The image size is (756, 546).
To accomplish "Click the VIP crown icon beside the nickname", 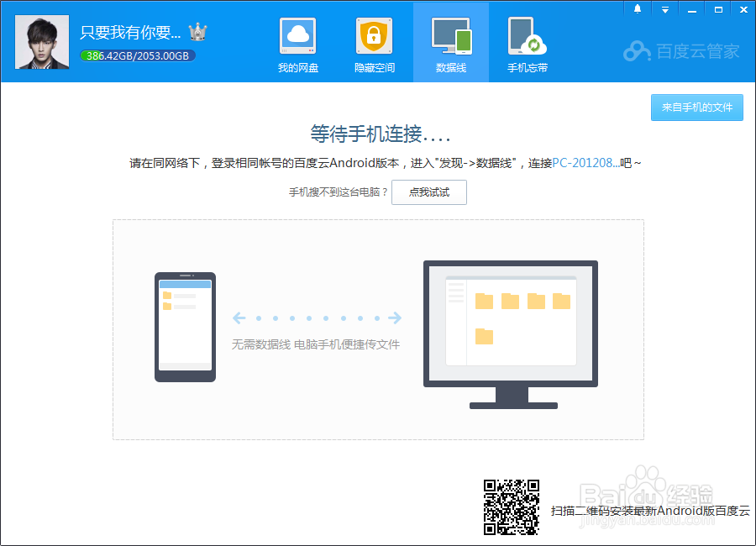I will (x=196, y=30).
